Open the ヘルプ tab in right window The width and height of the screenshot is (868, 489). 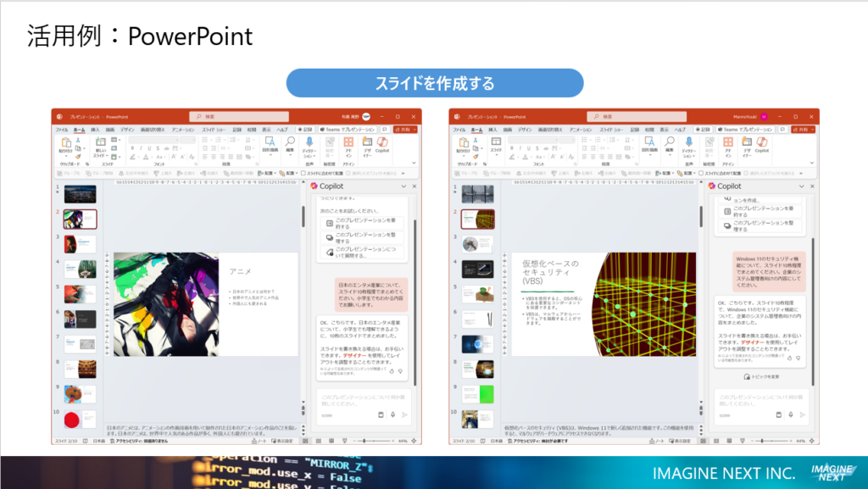(680, 130)
